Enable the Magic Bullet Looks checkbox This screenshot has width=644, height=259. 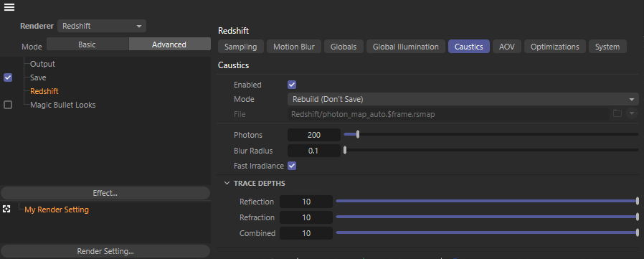click(x=8, y=105)
